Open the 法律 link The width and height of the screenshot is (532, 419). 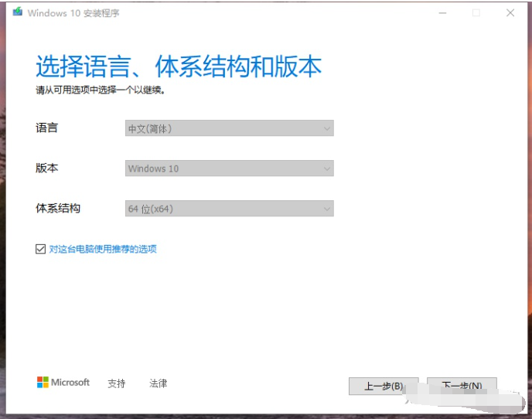coord(158,383)
